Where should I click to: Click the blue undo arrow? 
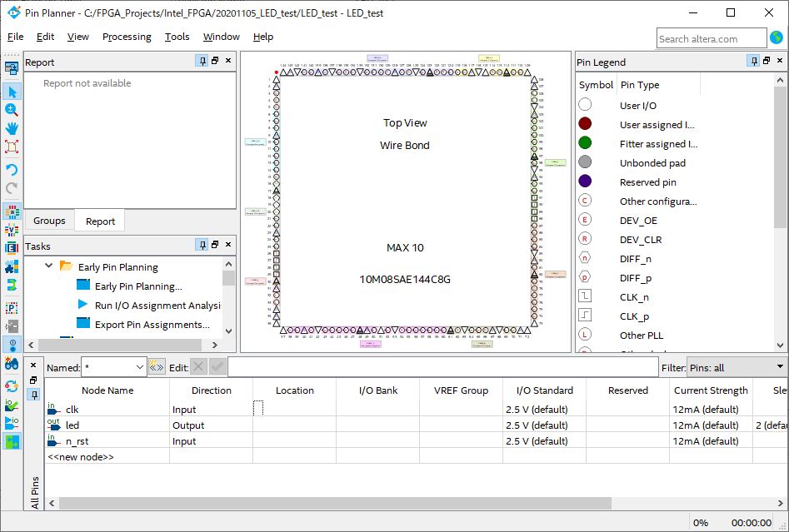12,170
